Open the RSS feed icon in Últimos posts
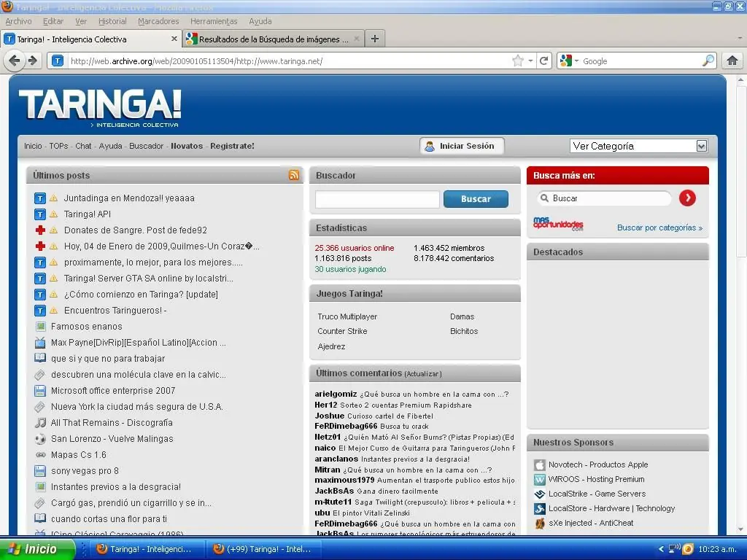This screenshot has height=560, width=747. pos(294,175)
